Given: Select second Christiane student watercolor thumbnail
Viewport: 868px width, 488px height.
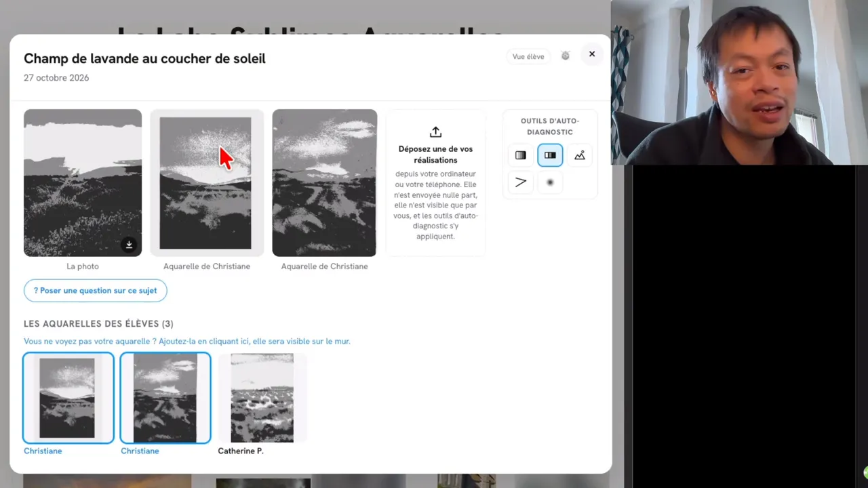Looking at the screenshot, I should 165,398.
